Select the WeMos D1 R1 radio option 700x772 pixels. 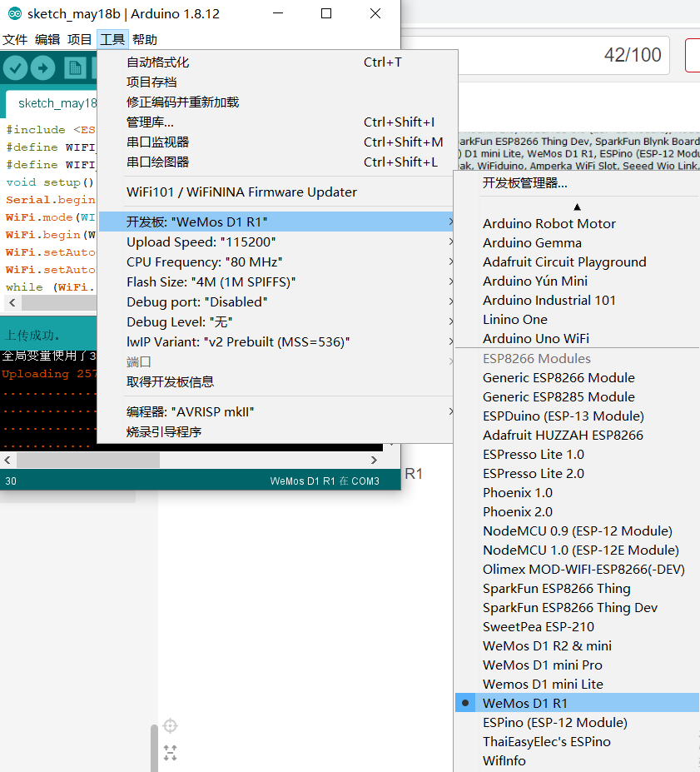577,703
